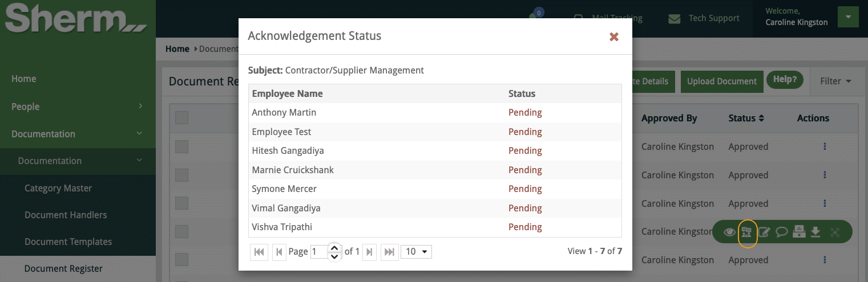Click Pending status for Symone Mercer
The height and width of the screenshot is (282, 868).
point(525,189)
